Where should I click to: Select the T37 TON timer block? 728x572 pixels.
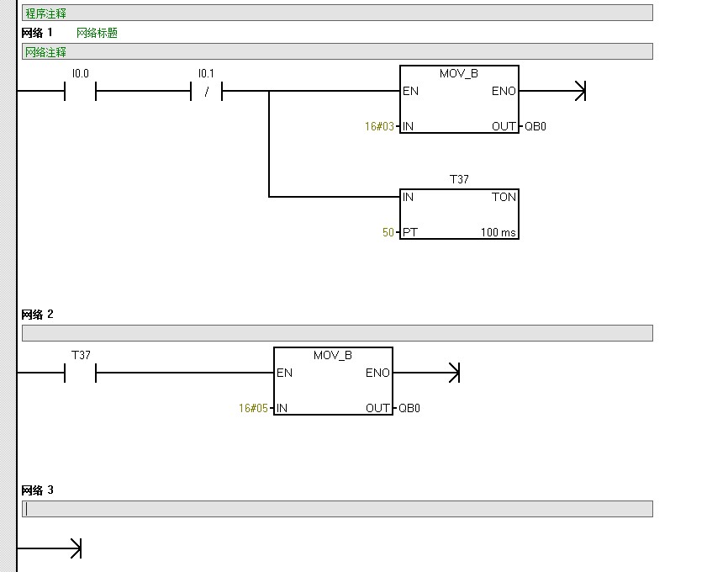tap(459, 214)
